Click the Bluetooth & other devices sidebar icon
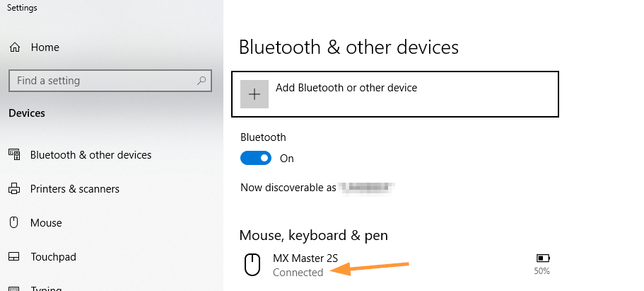Viewport: 644px width, 291px height. (x=14, y=155)
